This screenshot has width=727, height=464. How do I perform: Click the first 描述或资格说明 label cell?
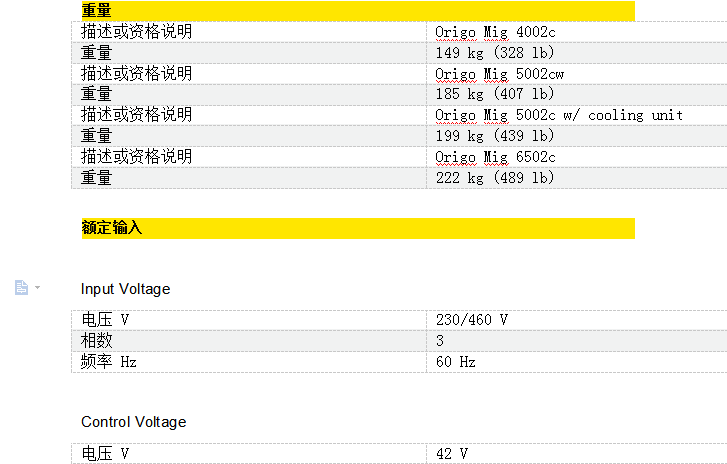[x=136, y=31]
